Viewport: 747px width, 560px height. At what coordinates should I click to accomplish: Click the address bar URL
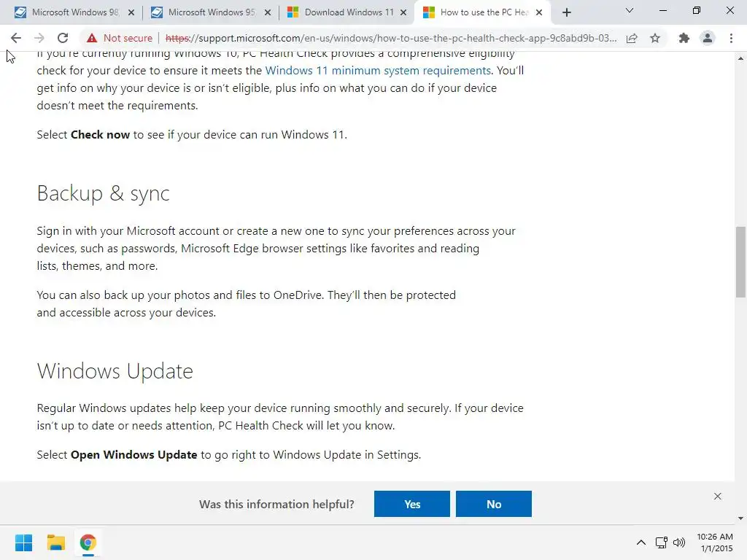(x=391, y=38)
